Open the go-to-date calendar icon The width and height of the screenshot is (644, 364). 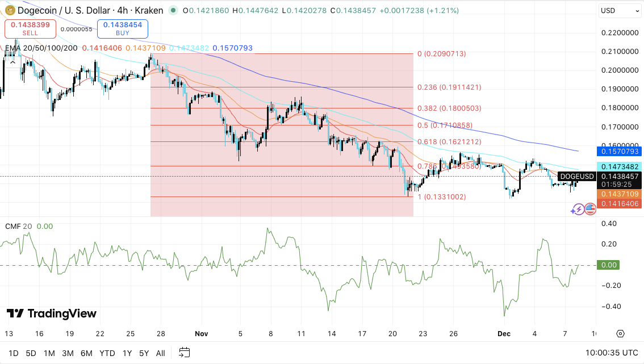[x=184, y=353]
